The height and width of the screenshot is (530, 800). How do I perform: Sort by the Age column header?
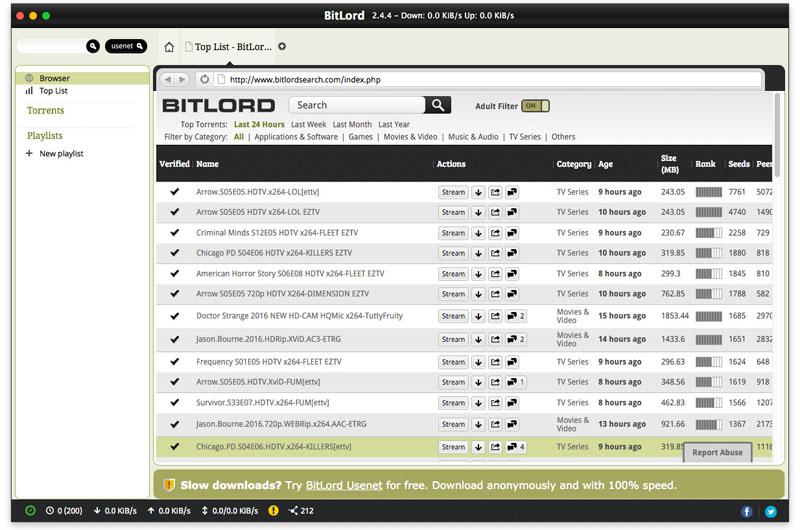pyautogui.click(x=605, y=164)
